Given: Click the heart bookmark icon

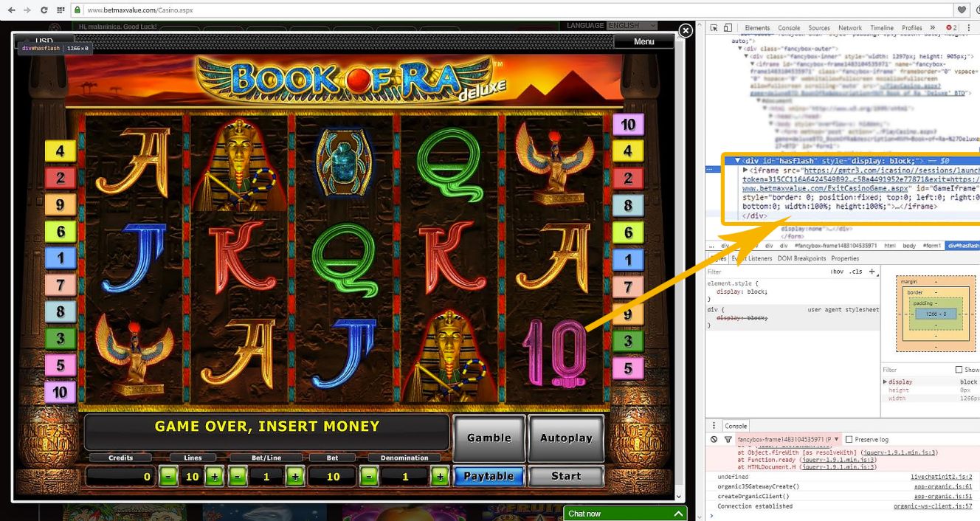Looking at the screenshot, I should (962, 10).
